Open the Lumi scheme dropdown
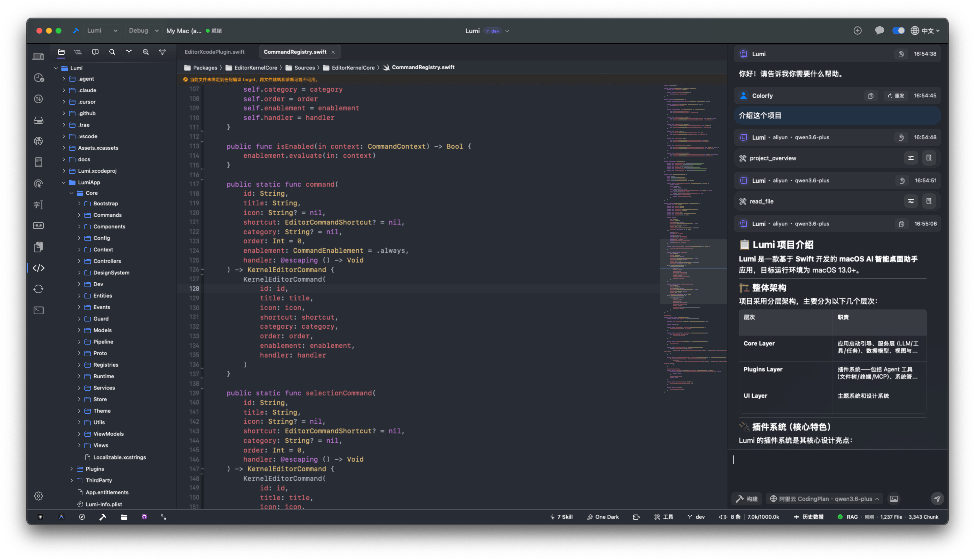 [102, 31]
